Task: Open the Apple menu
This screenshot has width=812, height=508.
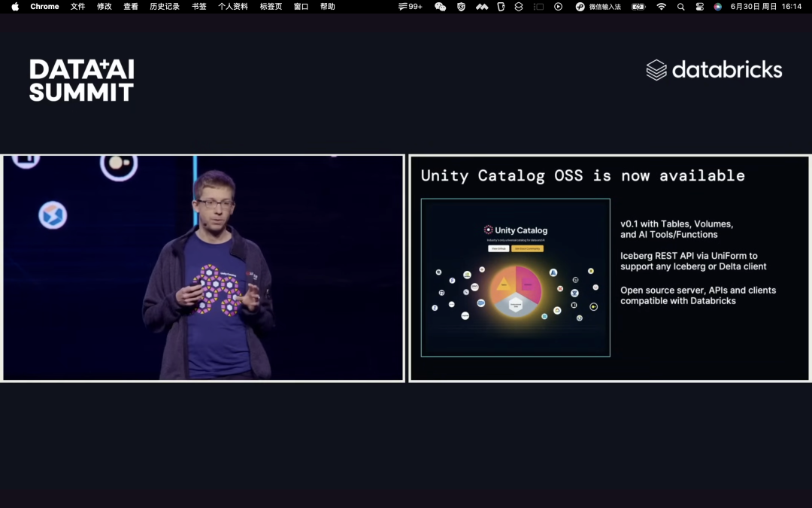Action: coord(15,7)
